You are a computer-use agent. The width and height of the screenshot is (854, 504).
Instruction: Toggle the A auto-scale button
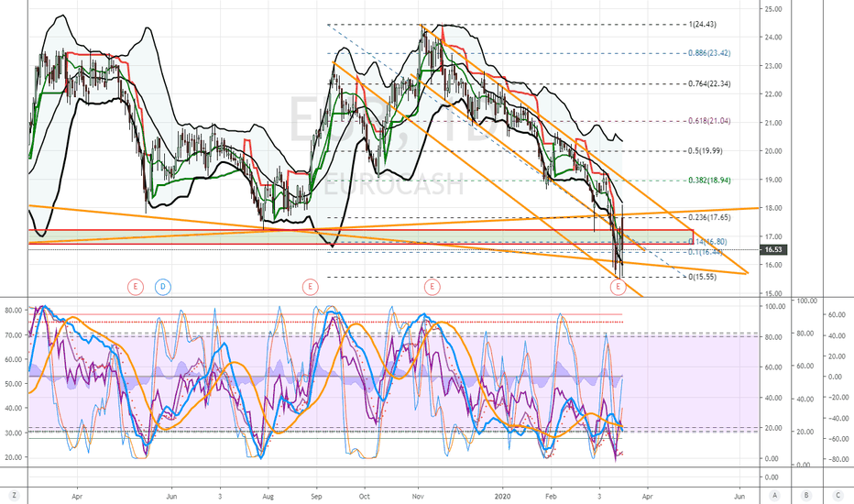click(774, 496)
